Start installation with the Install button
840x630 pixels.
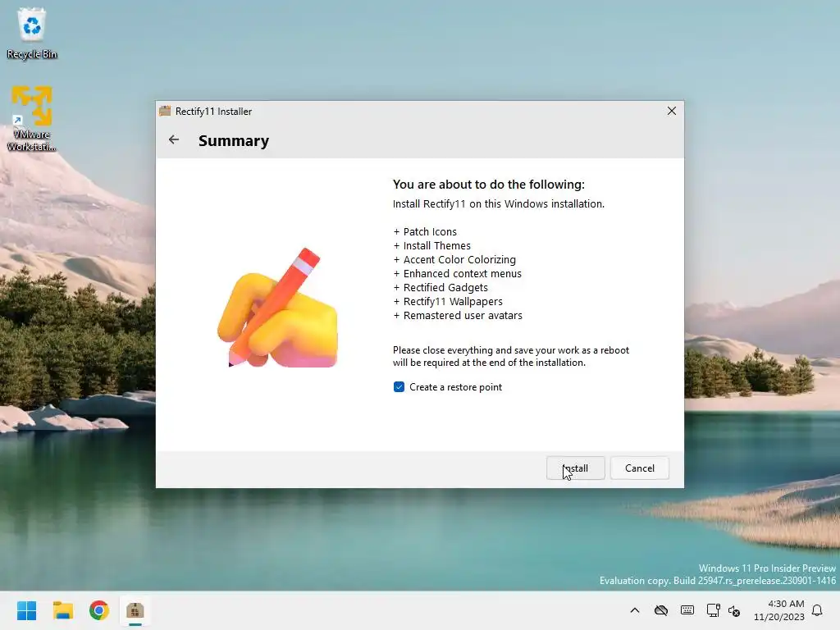pos(575,468)
